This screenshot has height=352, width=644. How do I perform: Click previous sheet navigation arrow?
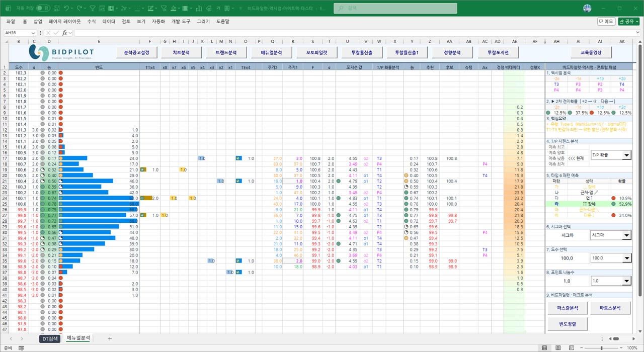tap(11, 338)
